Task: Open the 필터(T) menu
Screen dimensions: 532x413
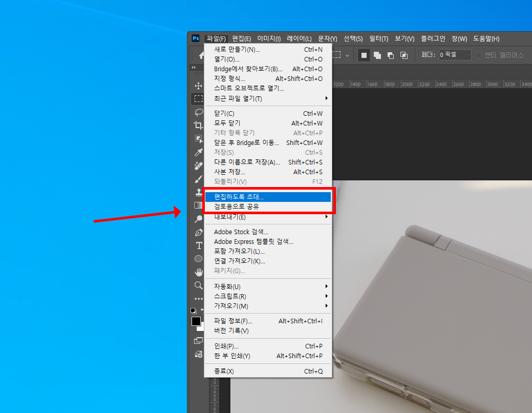Action: [x=378, y=39]
